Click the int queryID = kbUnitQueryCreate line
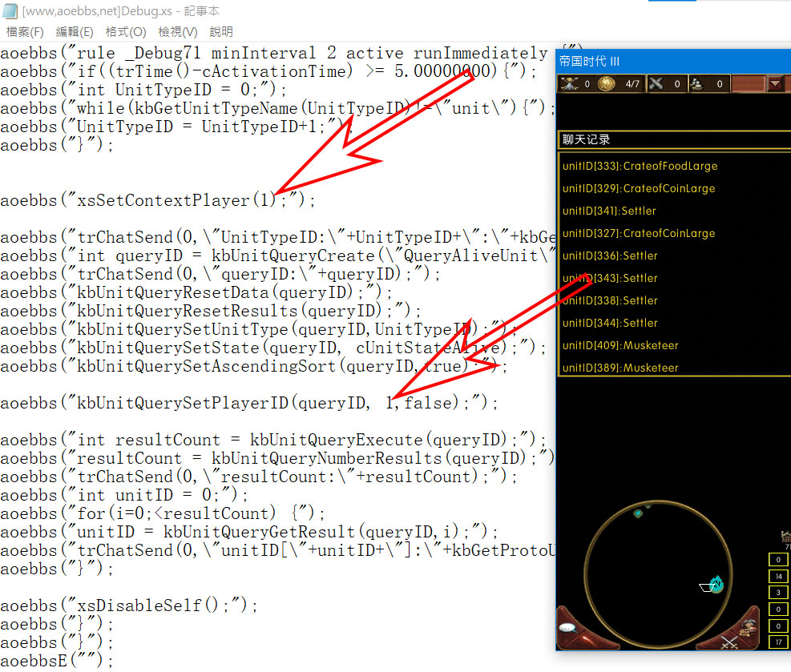This screenshot has height=672, width=791. tap(277, 256)
